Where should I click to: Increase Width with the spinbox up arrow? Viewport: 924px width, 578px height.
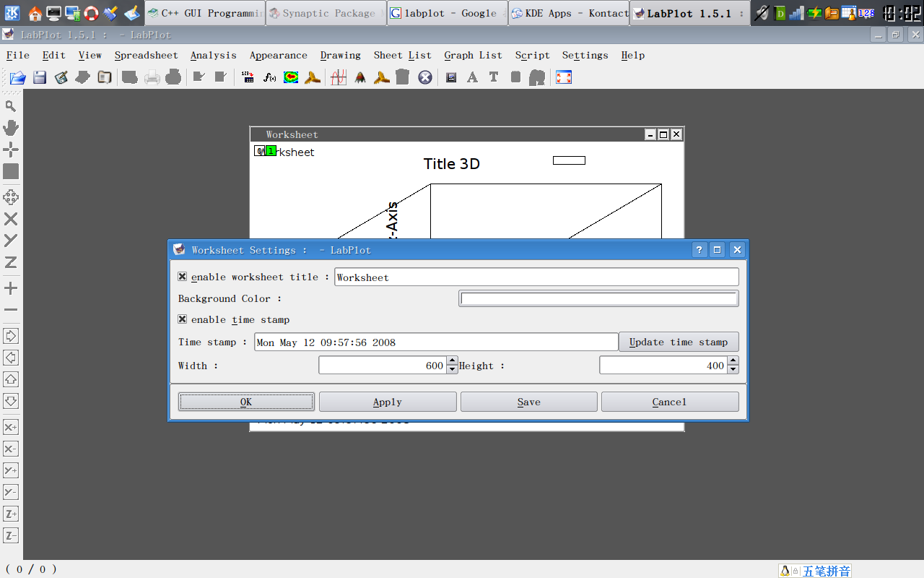[x=452, y=361]
